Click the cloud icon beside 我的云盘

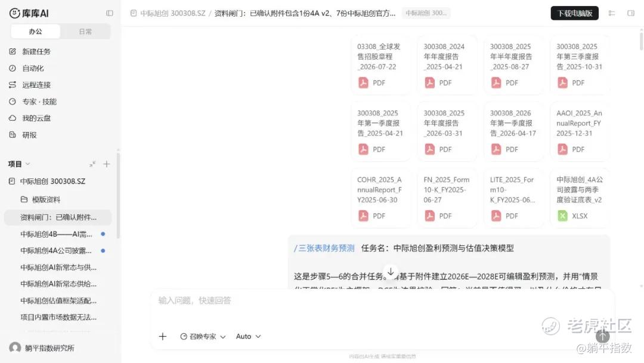coord(13,118)
